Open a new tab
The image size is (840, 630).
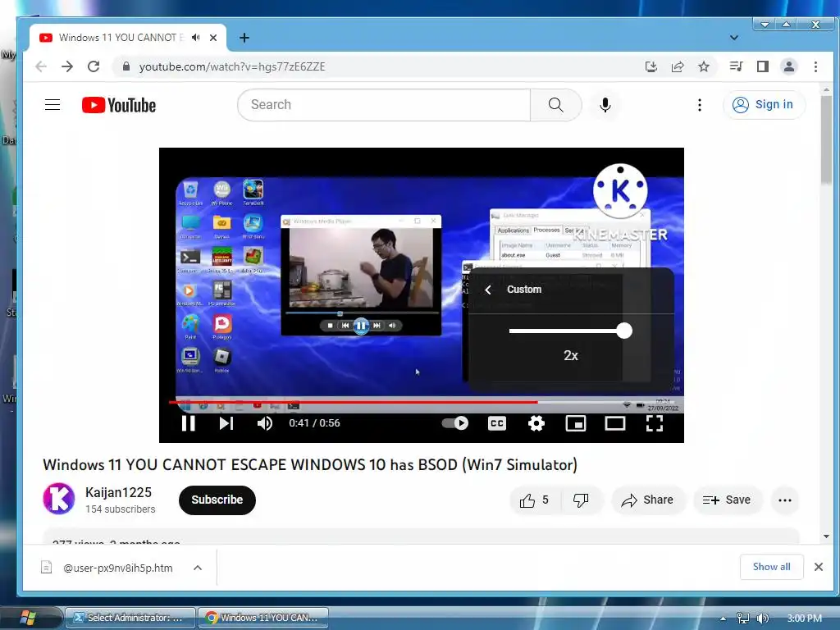244,38
